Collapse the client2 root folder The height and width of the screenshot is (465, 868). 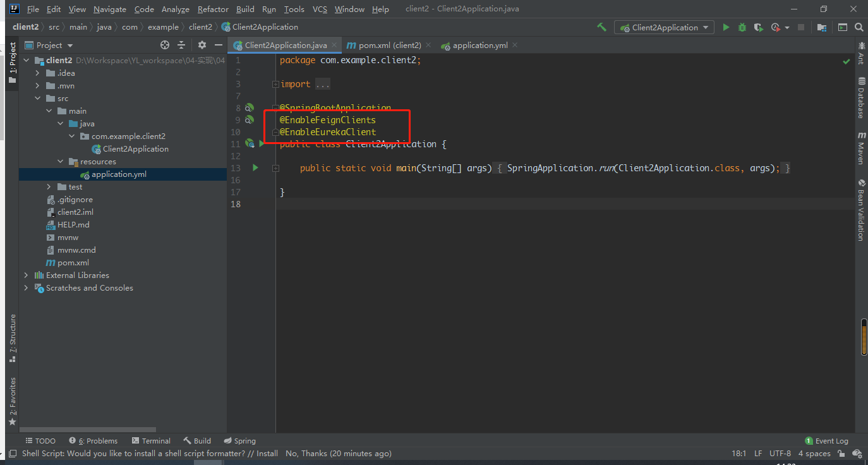(27, 61)
